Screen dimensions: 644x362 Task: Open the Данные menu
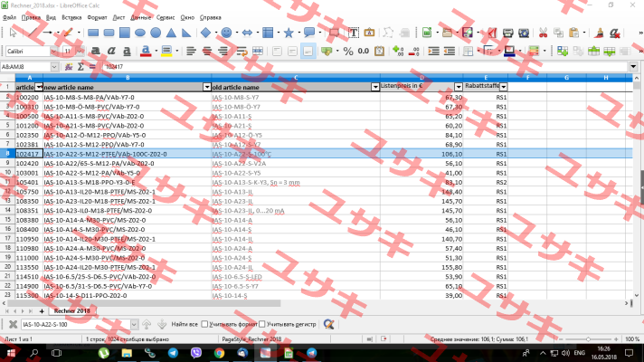(140, 18)
